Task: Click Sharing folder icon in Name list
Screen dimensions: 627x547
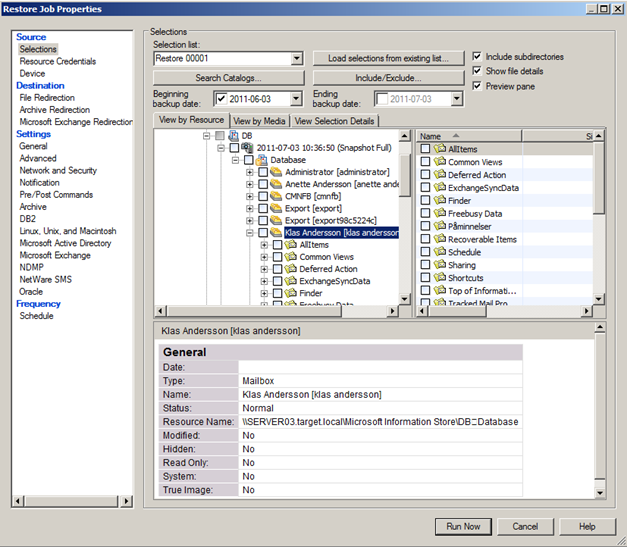Action: (x=440, y=265)
